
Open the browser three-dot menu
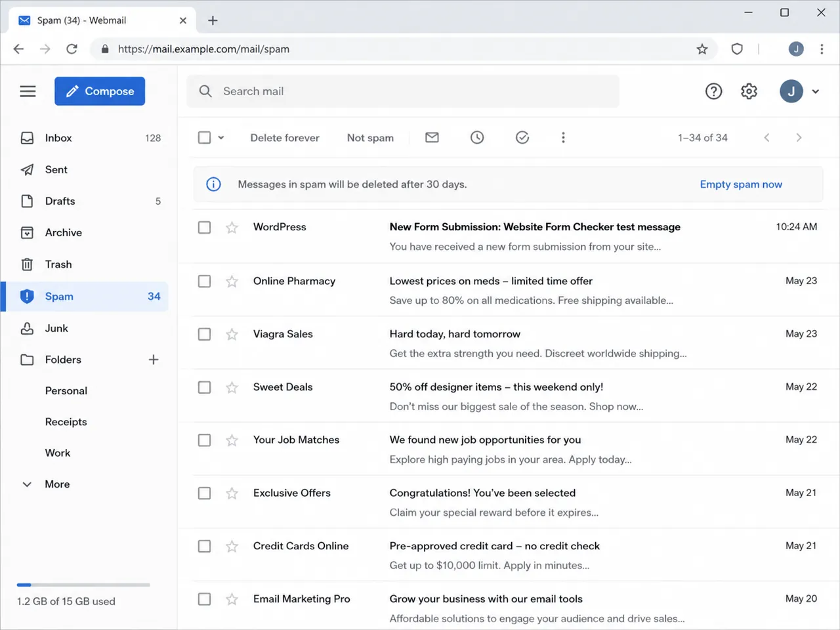[x=822, y=49]
